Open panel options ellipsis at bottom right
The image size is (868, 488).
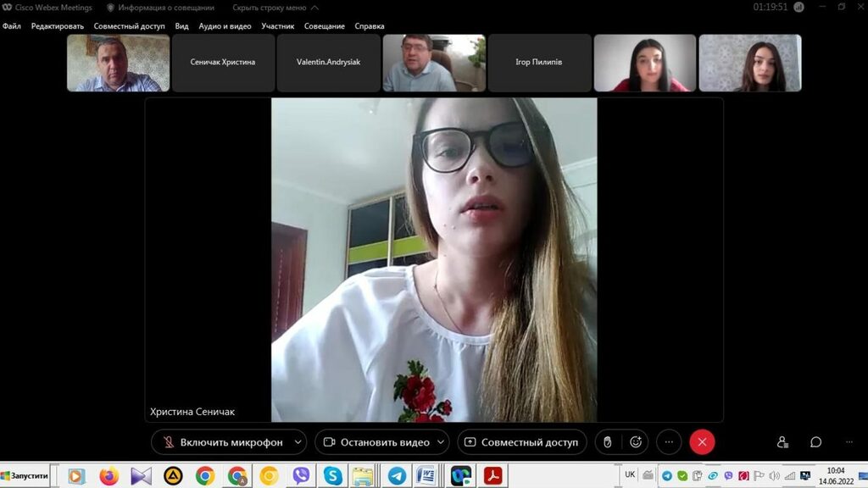849,442
